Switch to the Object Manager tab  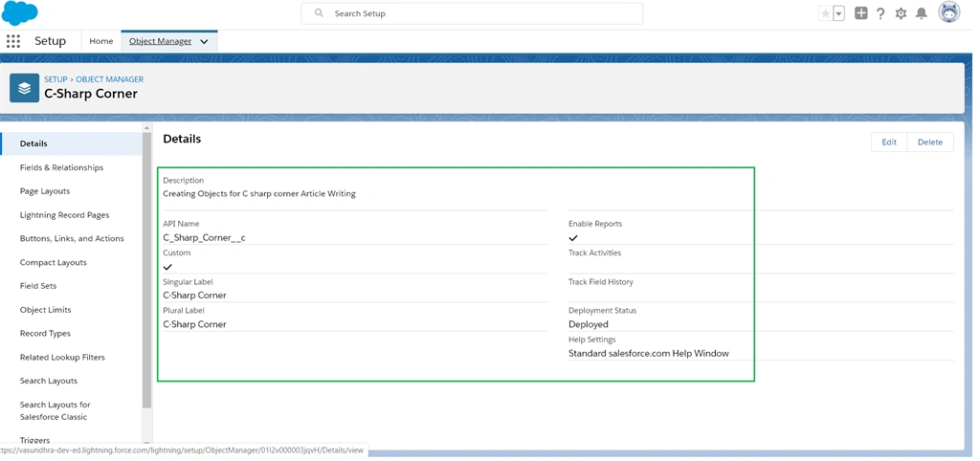(160, 41)
